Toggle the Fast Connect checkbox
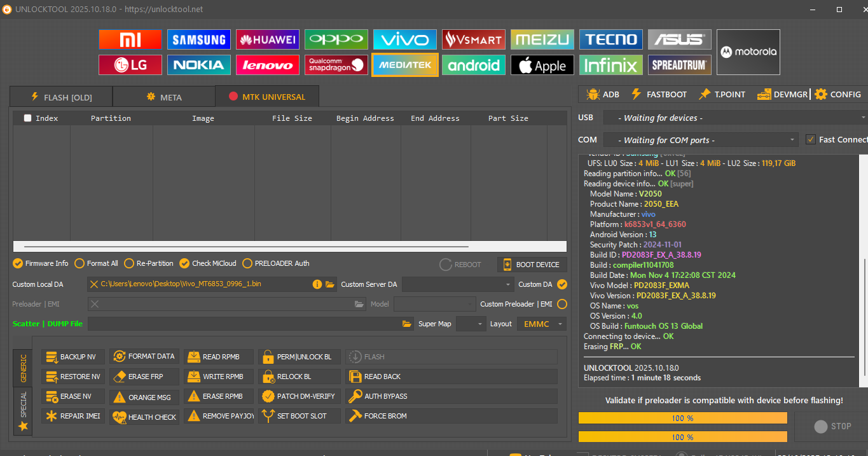This screenshot has height=456, width=868. (810, 139)
